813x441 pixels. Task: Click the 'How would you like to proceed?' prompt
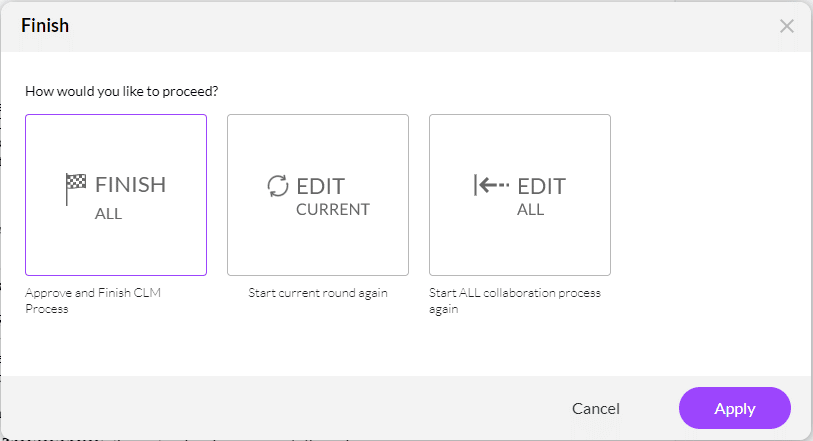point(122,91)
